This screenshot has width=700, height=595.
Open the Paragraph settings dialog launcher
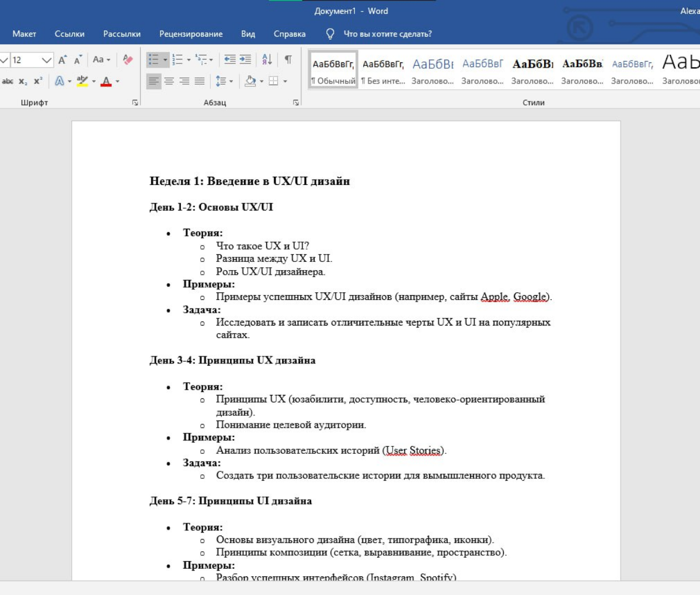tap(295, 103)
